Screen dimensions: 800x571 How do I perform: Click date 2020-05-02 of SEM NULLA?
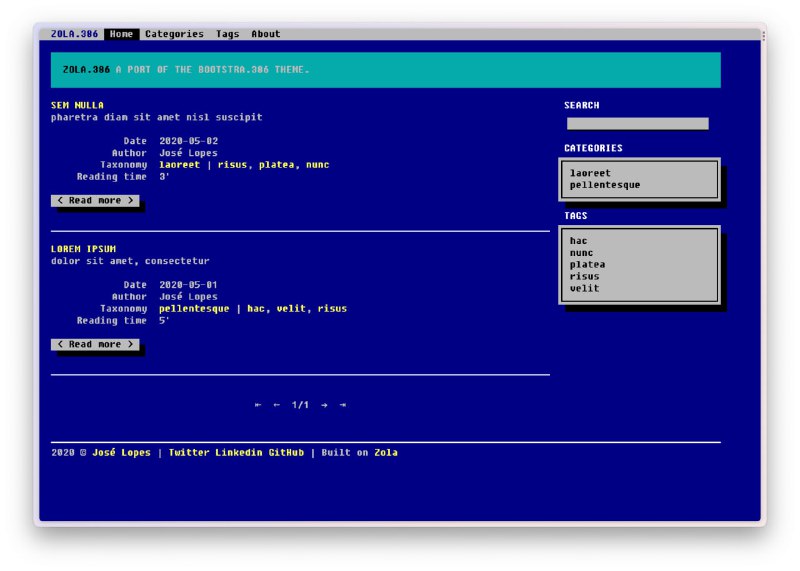click(189, 141)
